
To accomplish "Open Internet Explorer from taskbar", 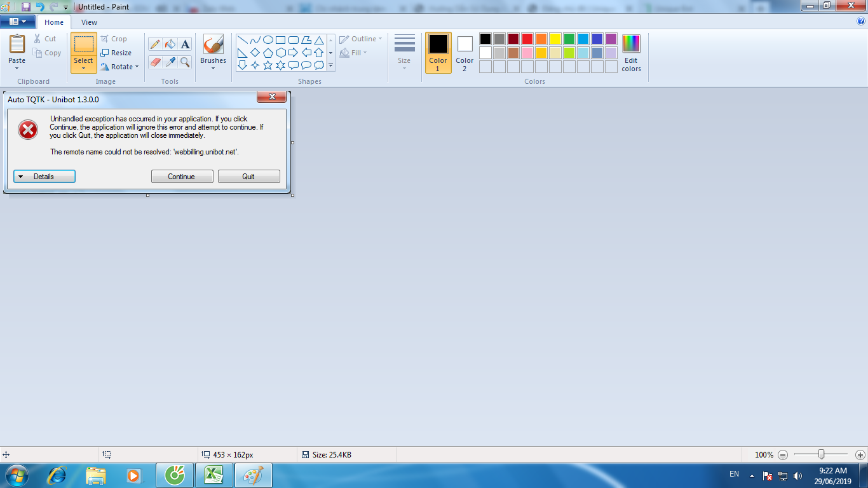I will pyautogui.click(x=57, y=475).
